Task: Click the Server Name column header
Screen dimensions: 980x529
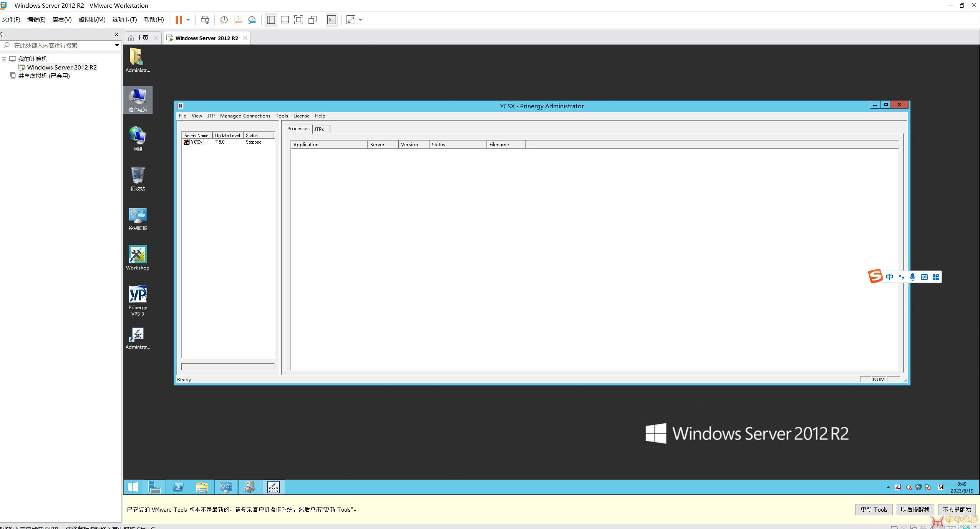Action: pyautogui.click(x=197, y=135)
